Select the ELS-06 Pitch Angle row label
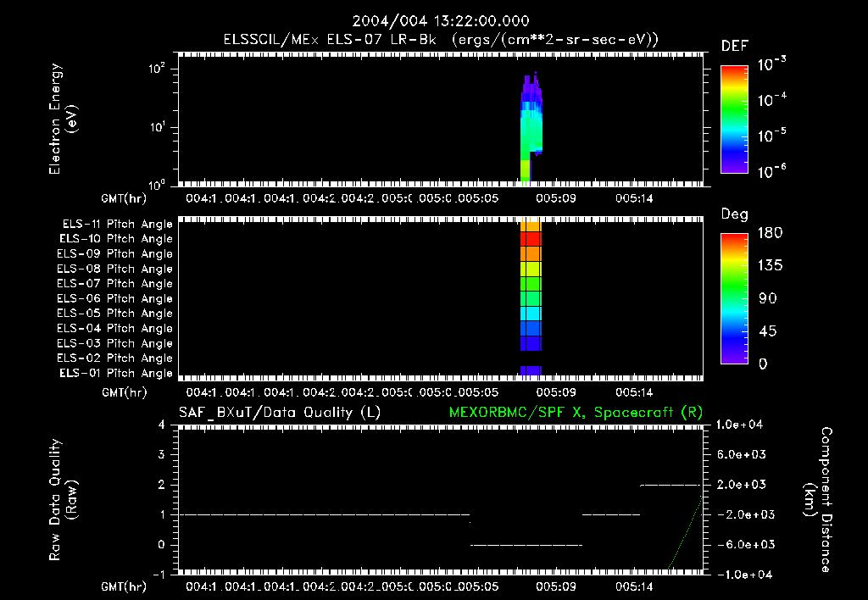 click(x=114, y=299)
